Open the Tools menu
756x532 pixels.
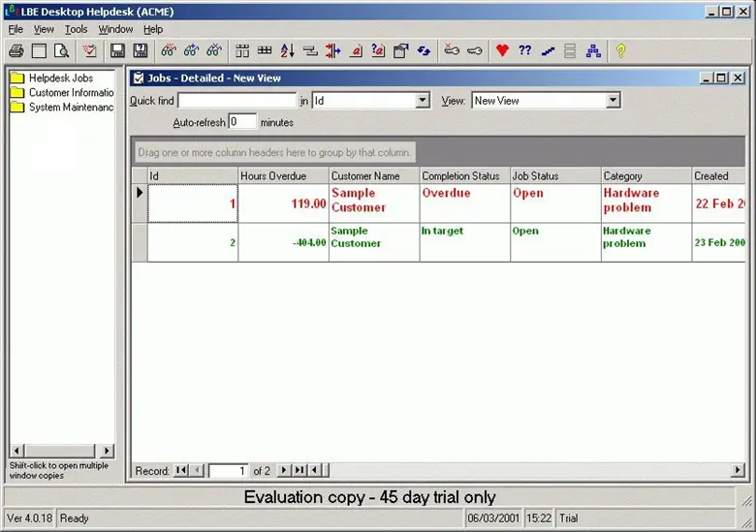click(x=76, y=29)
